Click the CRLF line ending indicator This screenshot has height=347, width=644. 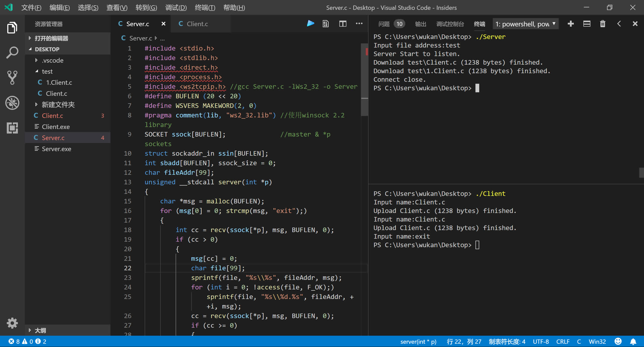coord(563,341)
